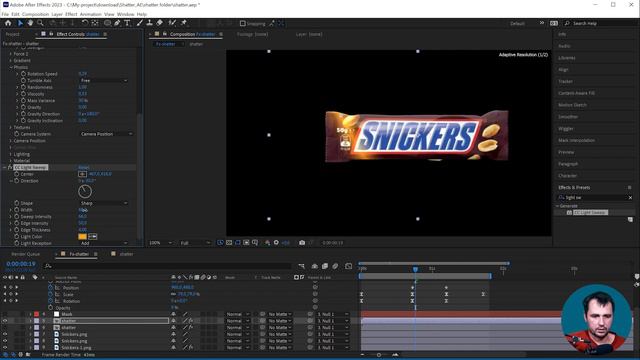
Task: Toggle transparency grid in viewer
Action: (229, 242)
